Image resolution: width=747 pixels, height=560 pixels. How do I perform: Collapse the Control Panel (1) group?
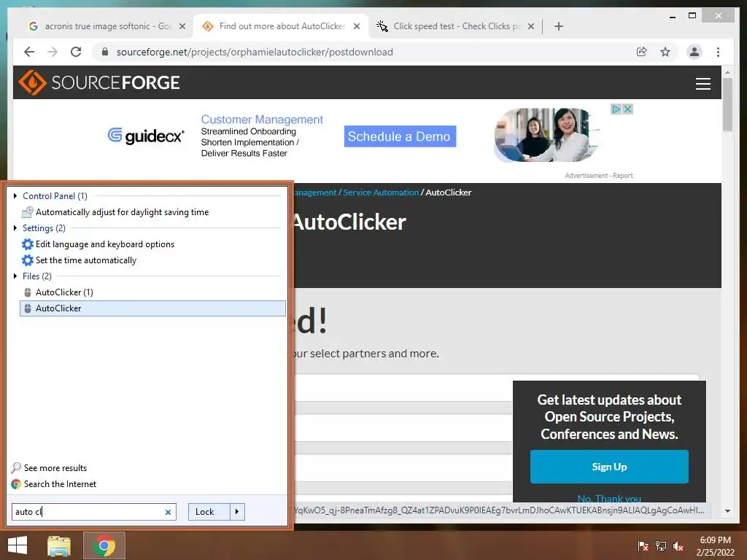15,195
